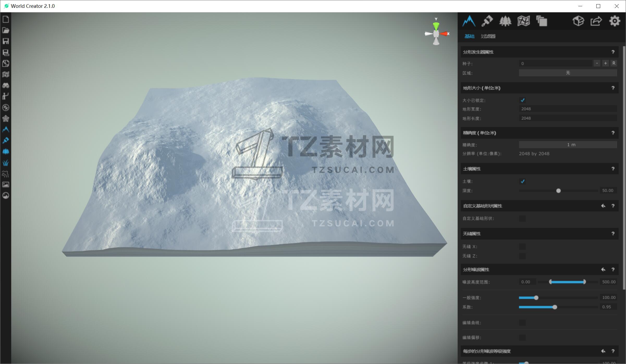Uncheck the 土壤 checkbox
The height and width of the screenshot is (364, 626).
pos(522,181)
